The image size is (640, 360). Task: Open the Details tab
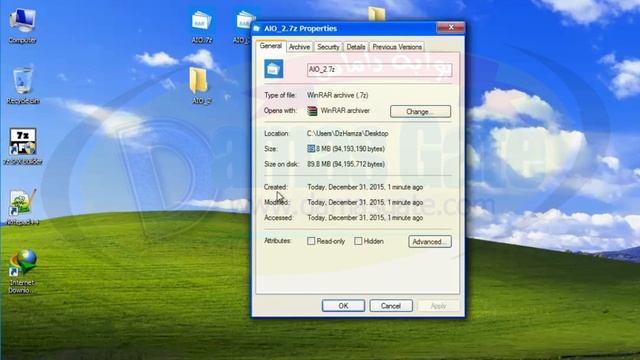point(356,47)
